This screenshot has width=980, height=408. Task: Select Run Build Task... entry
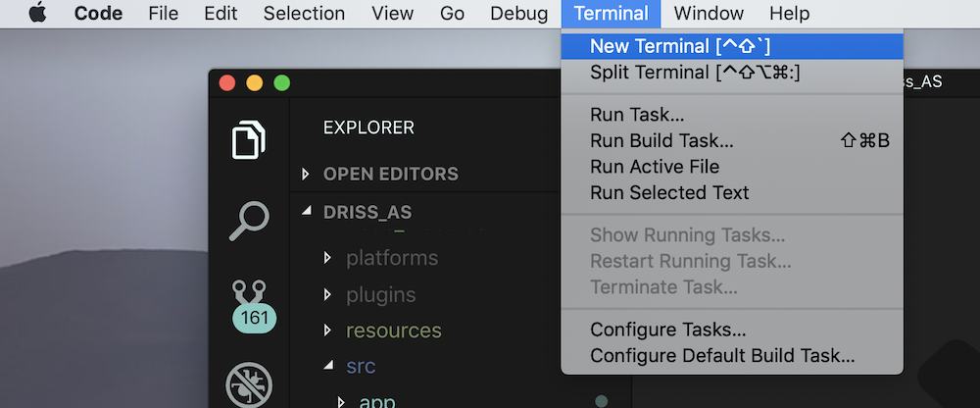732,141
